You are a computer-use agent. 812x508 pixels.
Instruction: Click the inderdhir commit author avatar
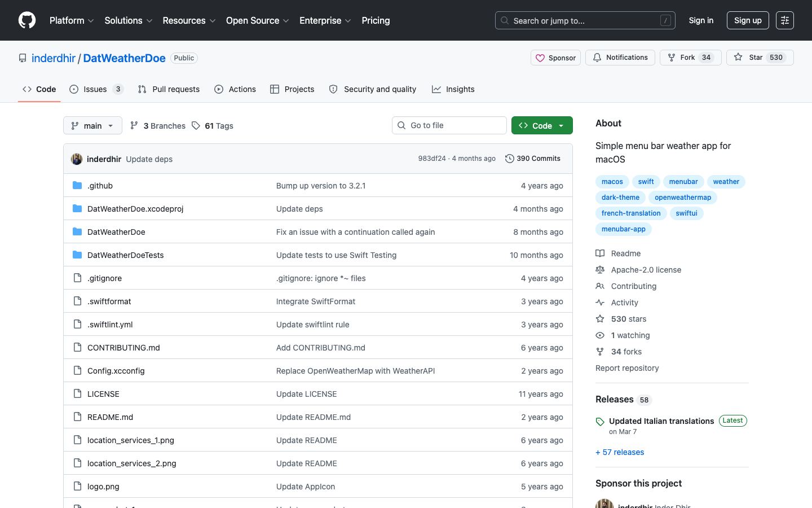tap(77, 159)
